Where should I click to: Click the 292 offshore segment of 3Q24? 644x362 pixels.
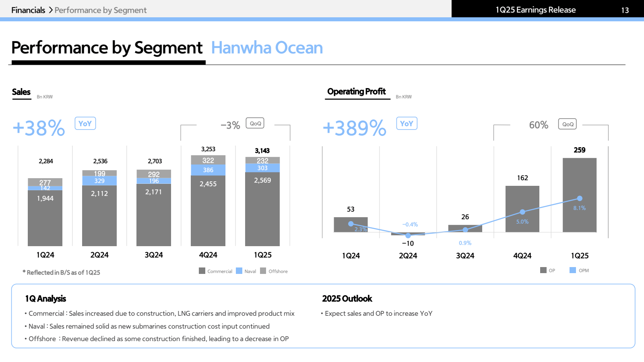click(154, 174)
